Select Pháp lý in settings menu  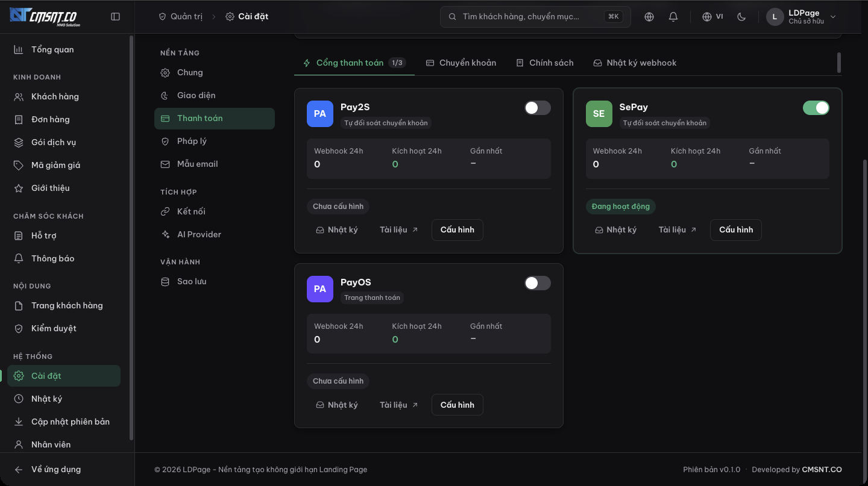click(215, 141)
